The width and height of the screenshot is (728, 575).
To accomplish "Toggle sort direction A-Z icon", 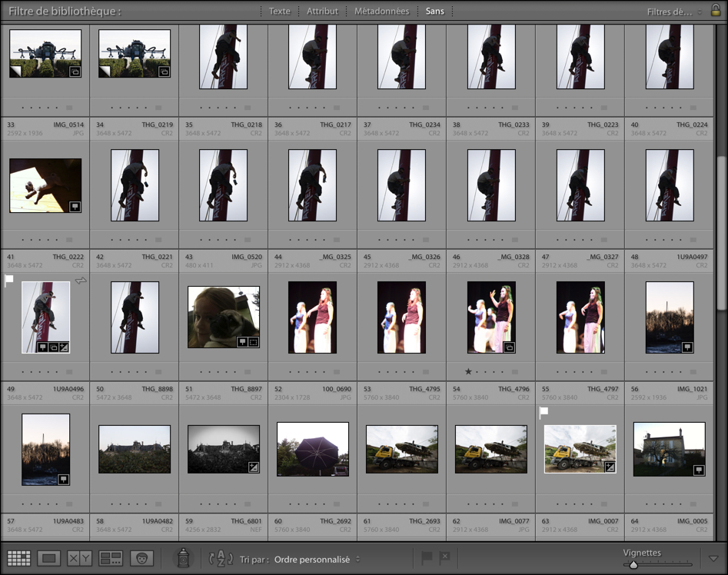I will [221, 558].
